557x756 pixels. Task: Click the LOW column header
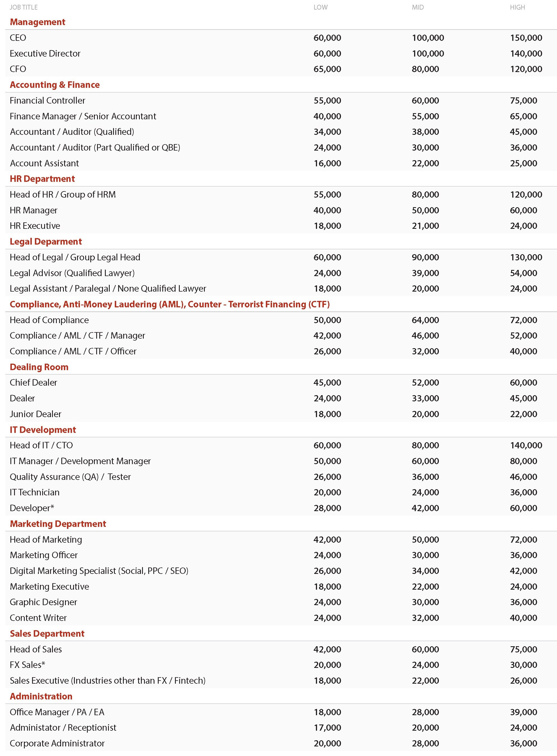coord(320,7)
